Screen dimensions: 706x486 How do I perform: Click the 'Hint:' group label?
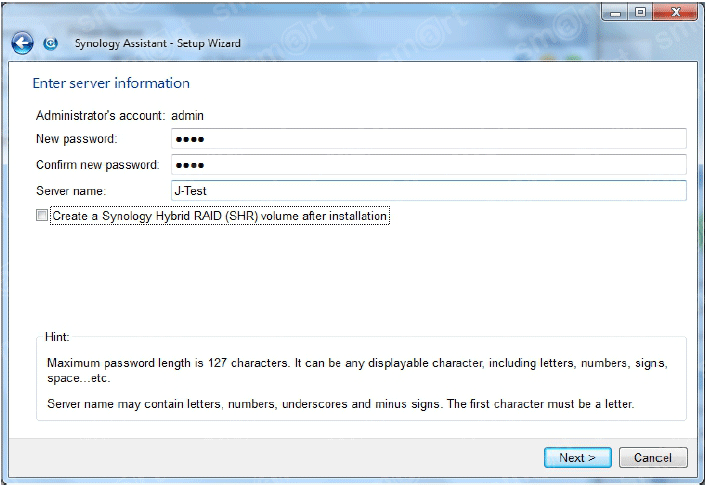[x=57, y=337]
